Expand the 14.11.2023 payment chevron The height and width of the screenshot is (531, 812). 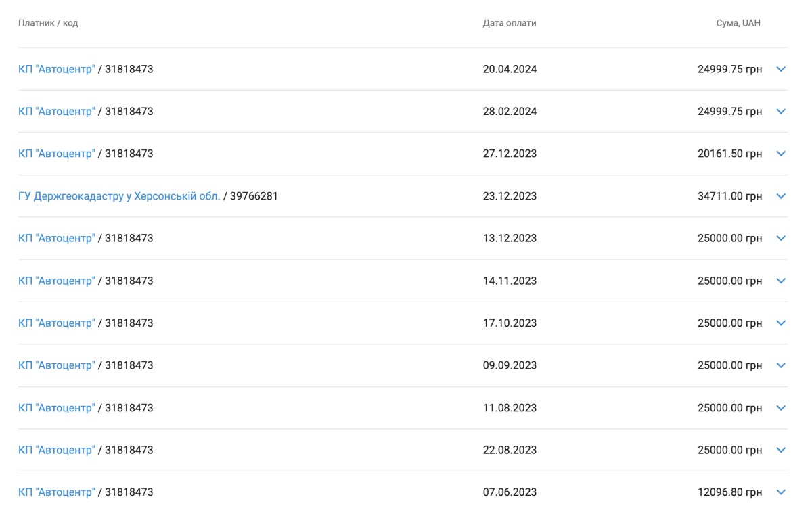[781, 281]
